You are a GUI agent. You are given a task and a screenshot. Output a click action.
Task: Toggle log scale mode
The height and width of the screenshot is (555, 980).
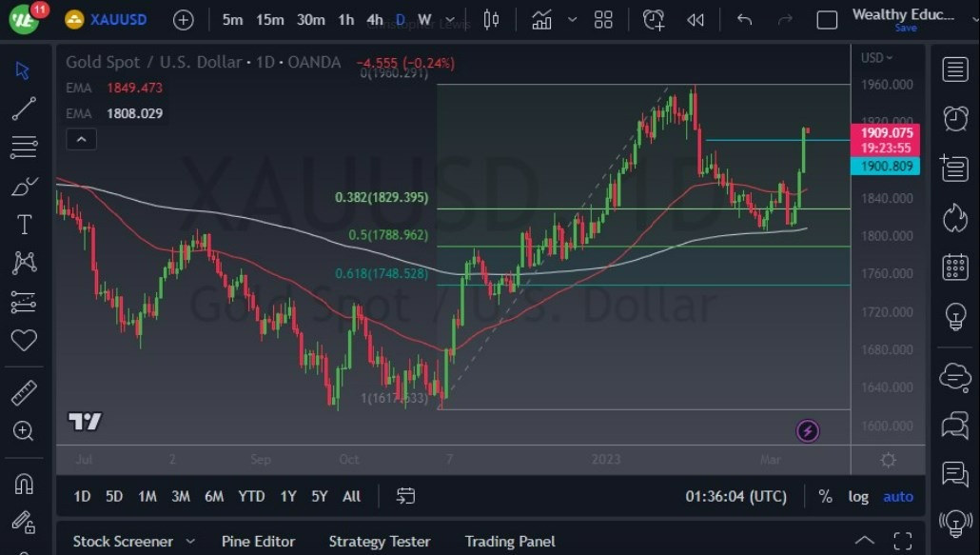click(x=858, y=496)
